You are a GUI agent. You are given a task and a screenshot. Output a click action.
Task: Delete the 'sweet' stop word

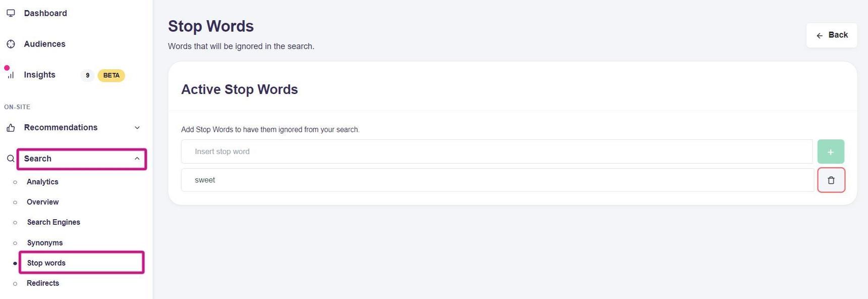click(x=831, y=180)
